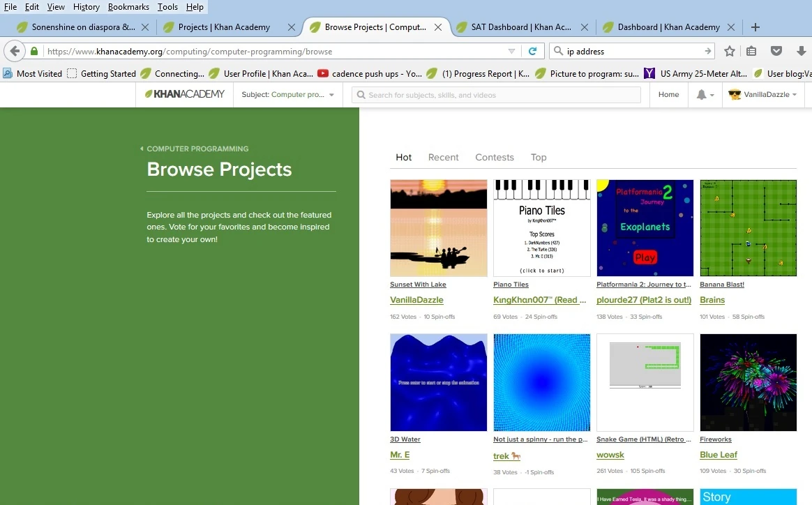Click the Piano Tiles project thumbnail
Screen dimensions: 812x505
click(541, 228)
